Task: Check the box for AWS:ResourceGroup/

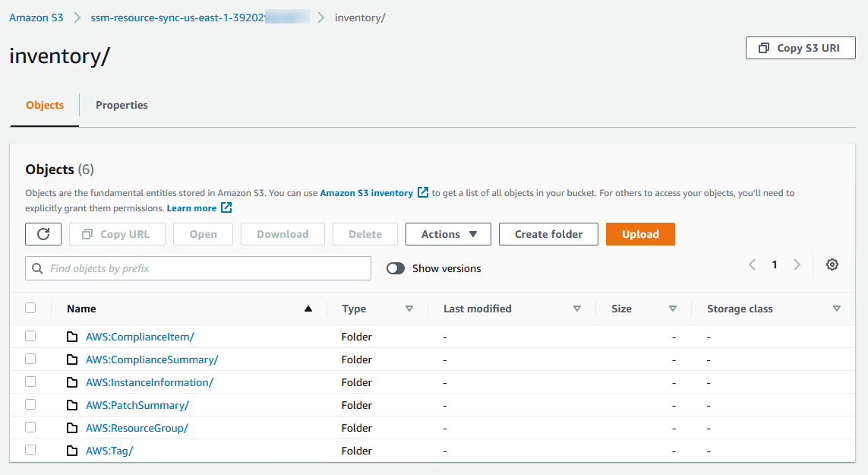Action: click(x=30, y=427)
